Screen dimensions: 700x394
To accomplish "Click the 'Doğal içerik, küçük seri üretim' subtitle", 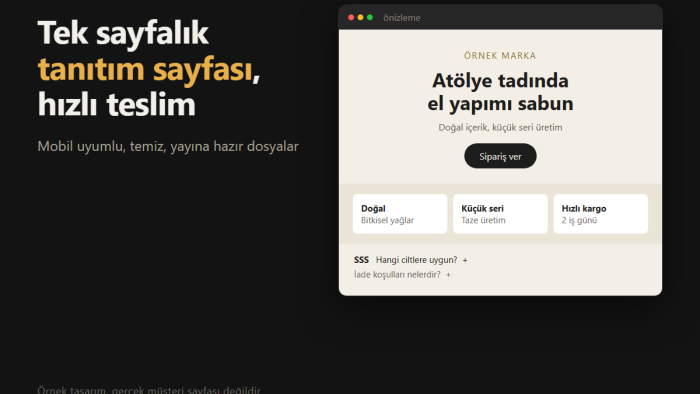I will click(x=500, y=128).
